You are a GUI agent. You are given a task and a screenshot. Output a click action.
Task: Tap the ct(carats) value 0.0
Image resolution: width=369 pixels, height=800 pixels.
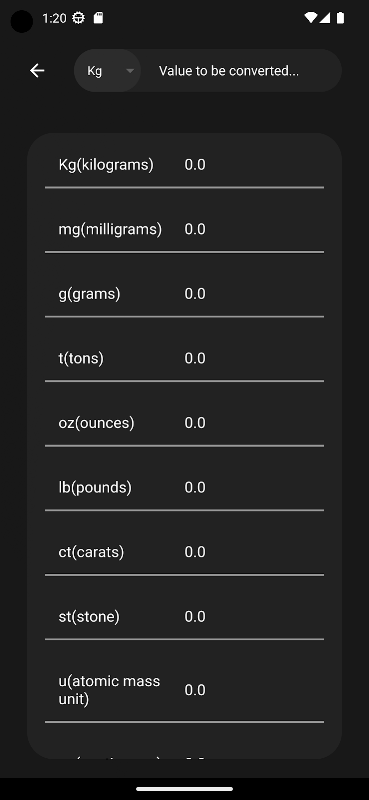(x=195, y=552)
